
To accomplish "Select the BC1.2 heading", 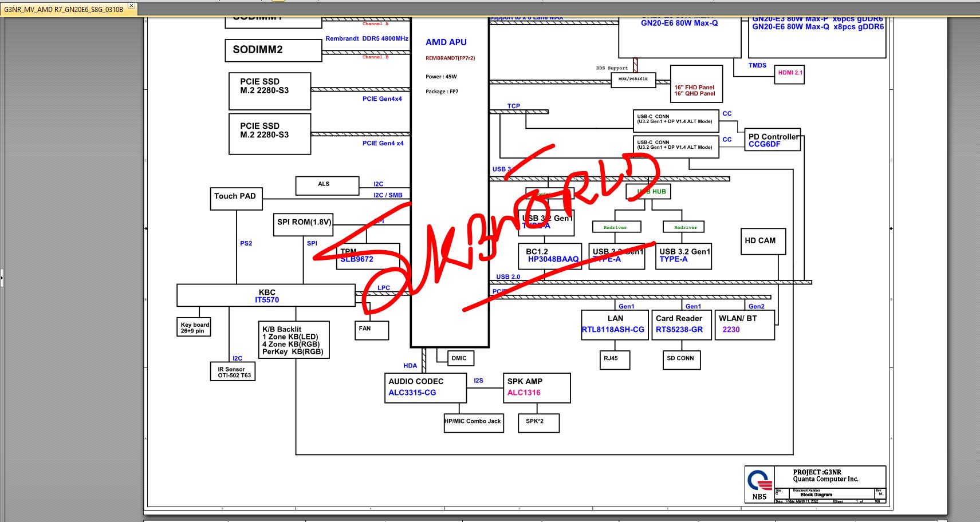I will click(x=537, y=252).
